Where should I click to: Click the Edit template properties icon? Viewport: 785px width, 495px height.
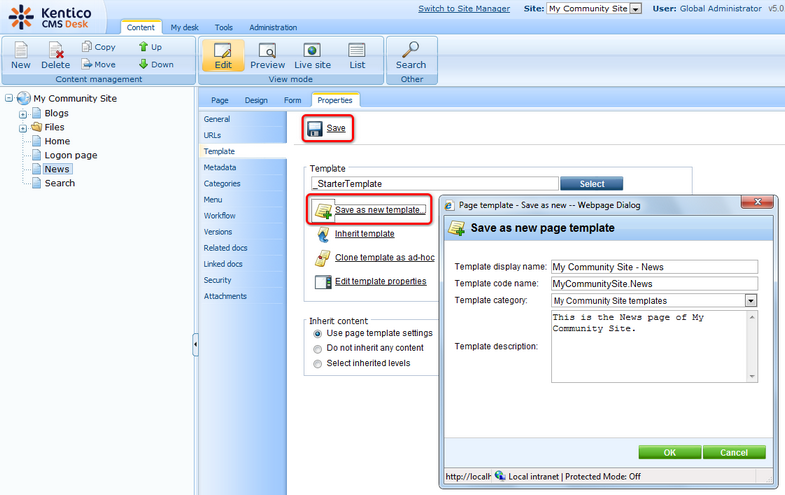[x=323, y=282]
